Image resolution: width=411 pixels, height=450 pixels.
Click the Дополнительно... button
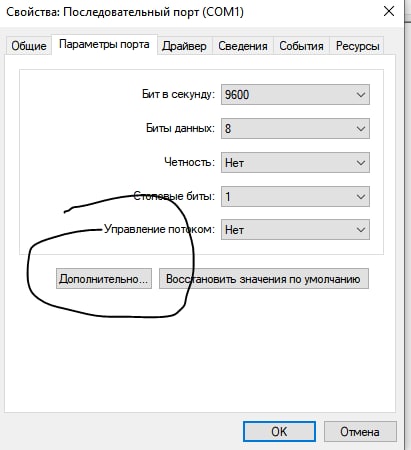104,279
